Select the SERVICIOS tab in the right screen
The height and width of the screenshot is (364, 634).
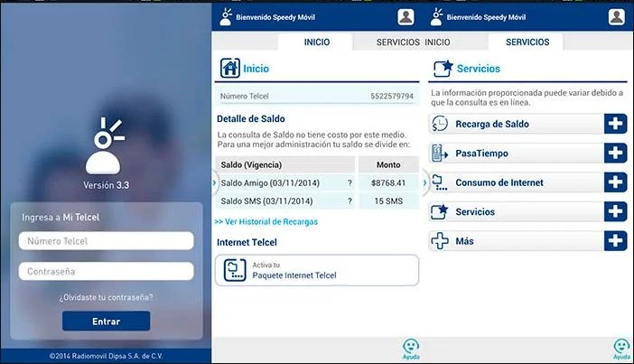pyautogui.click(x=527, y=42)
